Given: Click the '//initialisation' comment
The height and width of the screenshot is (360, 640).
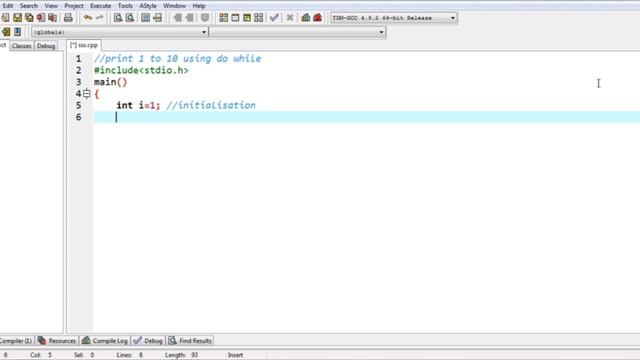Looking at the screenshot, I should pos(211,105).
